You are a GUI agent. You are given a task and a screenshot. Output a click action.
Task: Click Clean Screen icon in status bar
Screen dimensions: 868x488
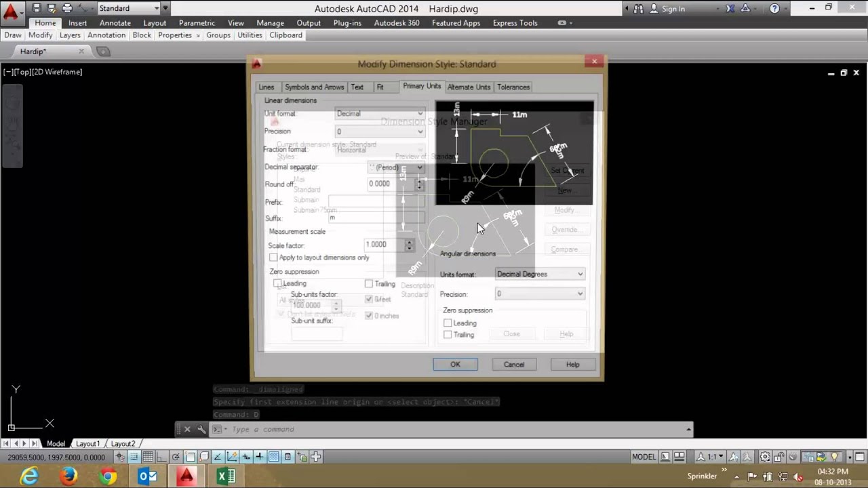tap(859, 457)
